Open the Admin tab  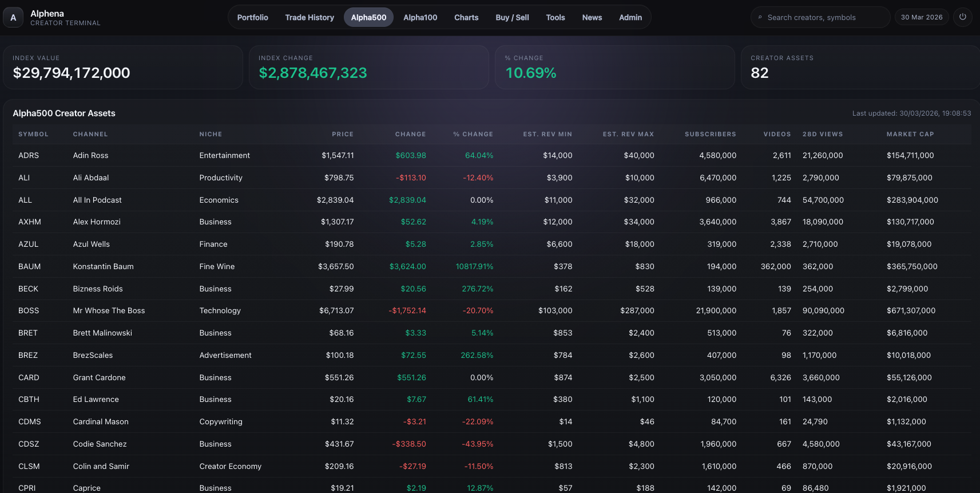tap(630, 17)
